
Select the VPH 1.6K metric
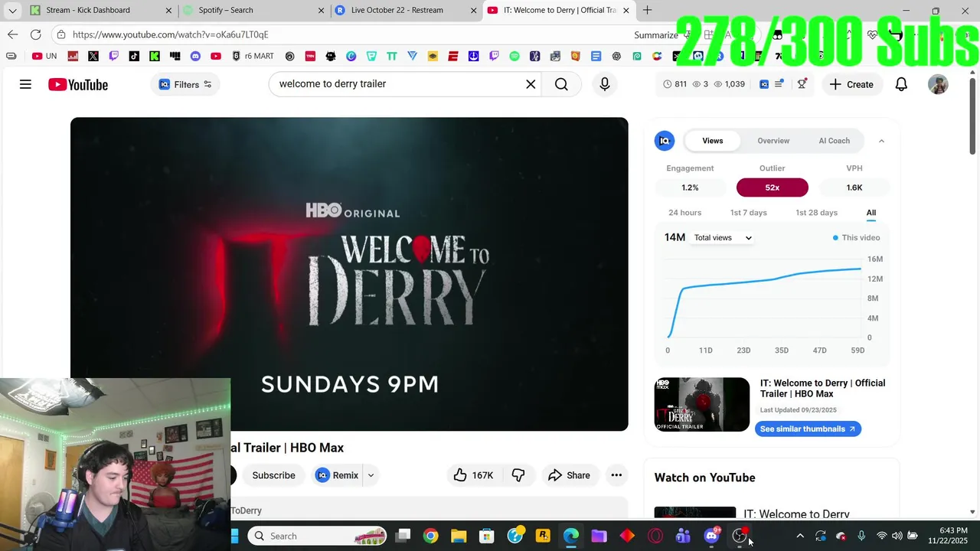854,187
